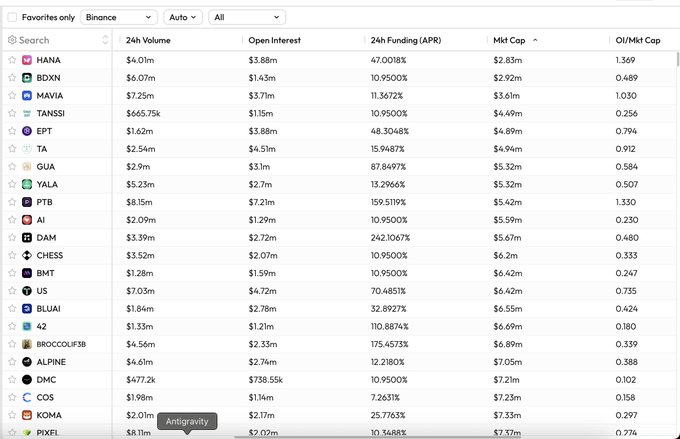The image size is (680, 439).
Task: Open the All filter dropdown
Action: click(x=247, y=17)
